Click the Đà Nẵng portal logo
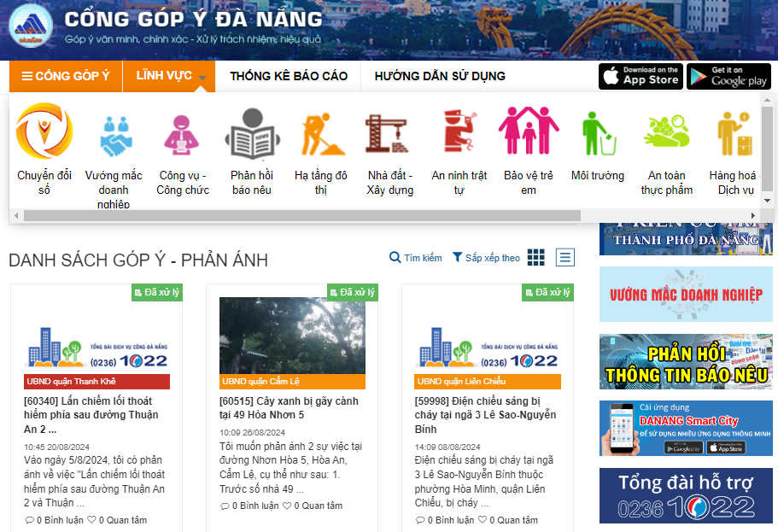The height and width of the screenshot is (532, 778). (x=31, y=26)
